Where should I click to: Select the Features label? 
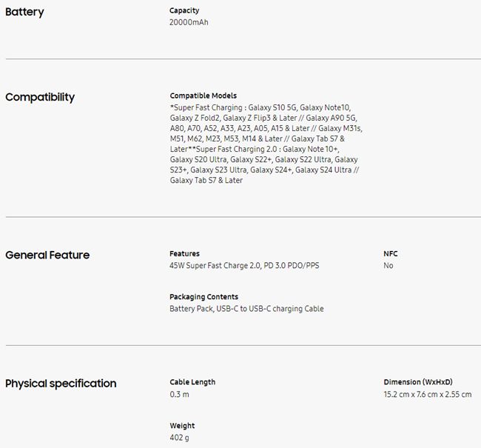coord(184,253)
